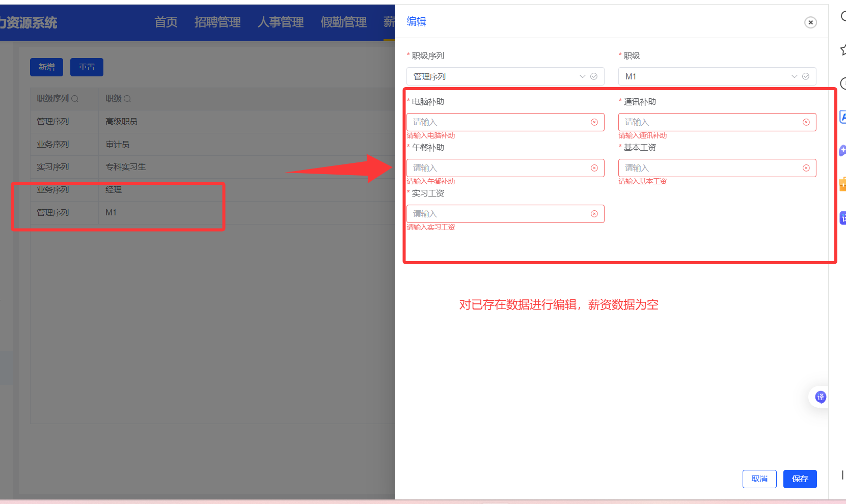Open the 人事管理 navigation menu
Image resolution: width=846 pixels, height=504 pixels.
(281, 22)
